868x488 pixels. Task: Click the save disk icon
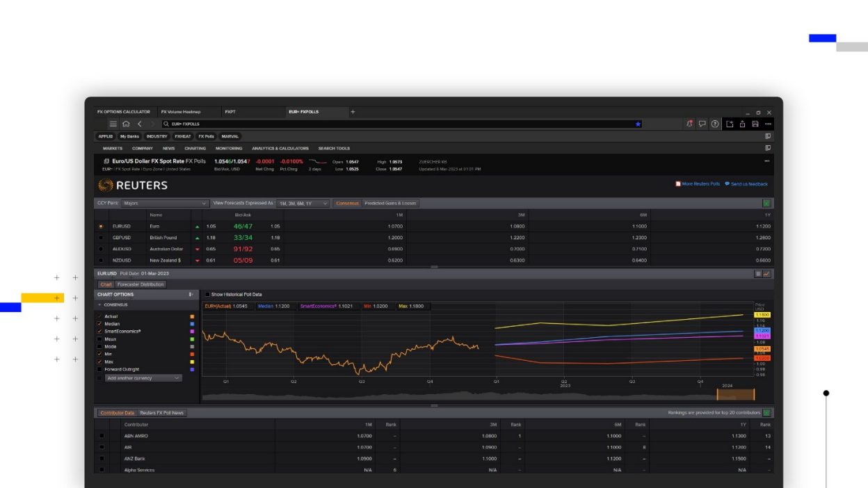pyautogui.click(x=755, y=124)
